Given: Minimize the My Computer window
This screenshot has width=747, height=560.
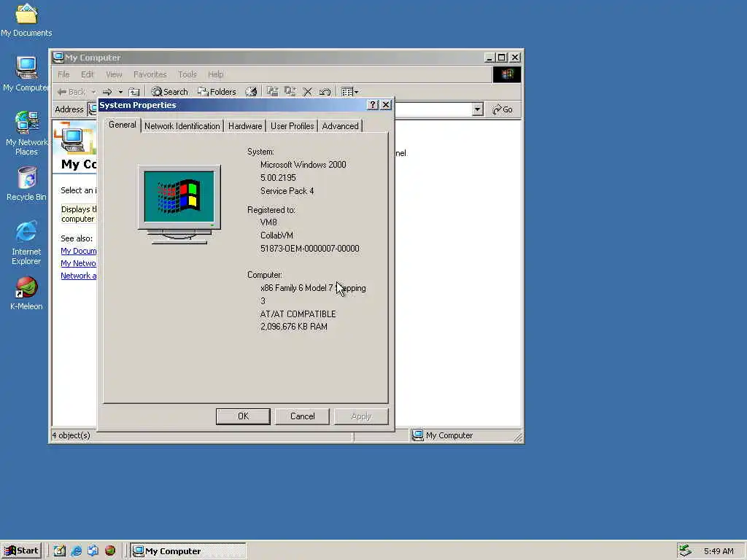Looking at the screenshot, I should pos(489,58).
